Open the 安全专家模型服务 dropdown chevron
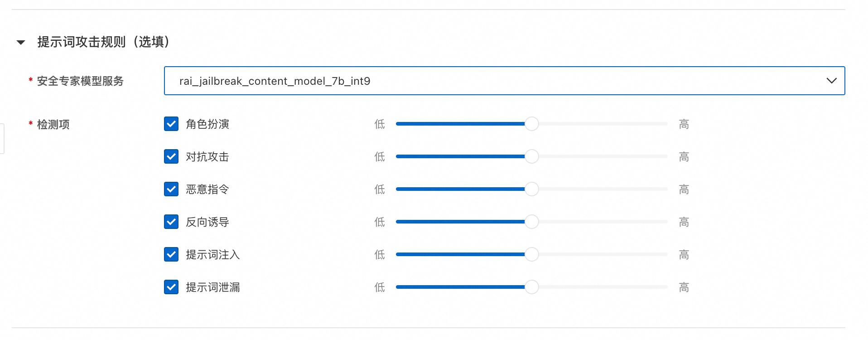Screen dimensions: 868x340 (831, 81)
